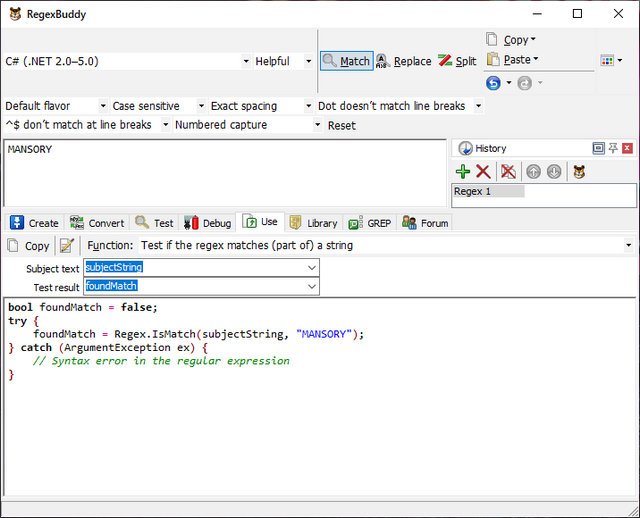Toggle Split mode

pos(458,61)
